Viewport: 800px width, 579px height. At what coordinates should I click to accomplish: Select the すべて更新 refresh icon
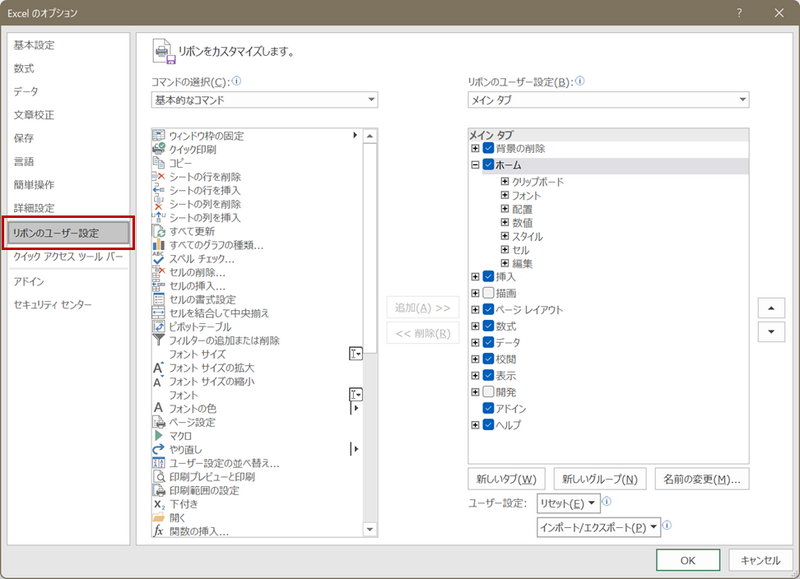159,231
